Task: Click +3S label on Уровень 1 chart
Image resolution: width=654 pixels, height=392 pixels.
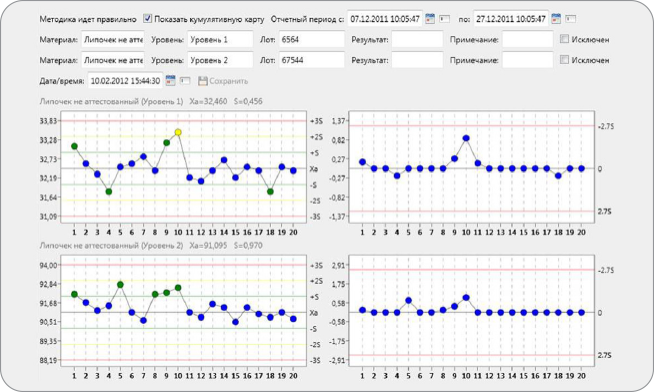Action: [x=316, y=121]
